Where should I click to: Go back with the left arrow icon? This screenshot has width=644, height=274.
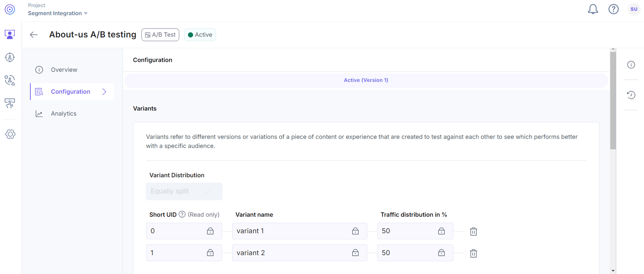point(34,35)
